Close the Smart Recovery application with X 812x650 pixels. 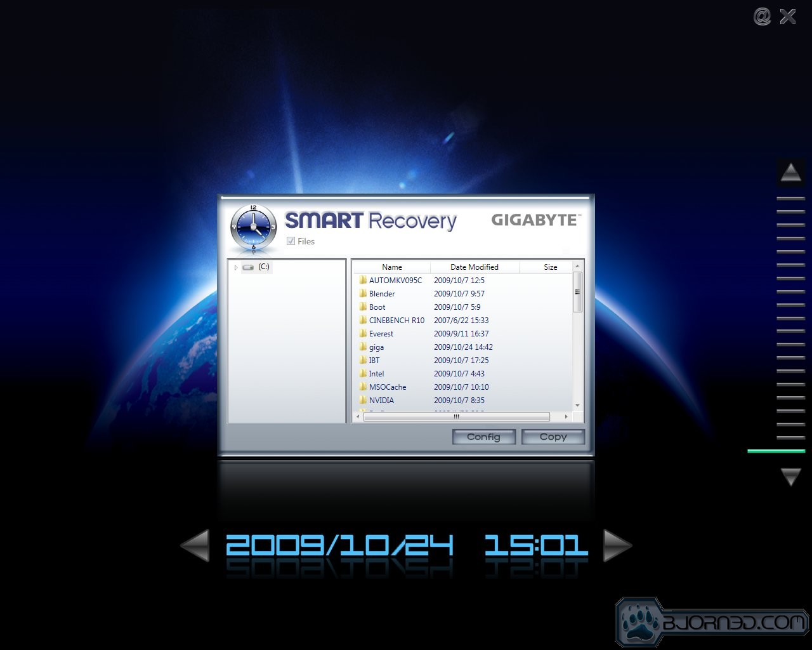pyautogui.click(x=788, y=17)
